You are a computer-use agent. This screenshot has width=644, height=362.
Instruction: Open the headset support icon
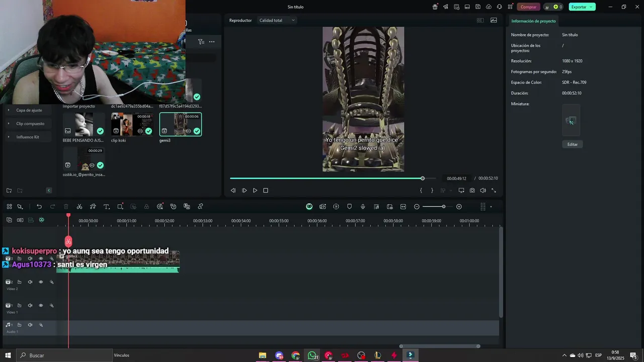click(x=500, y=7)
